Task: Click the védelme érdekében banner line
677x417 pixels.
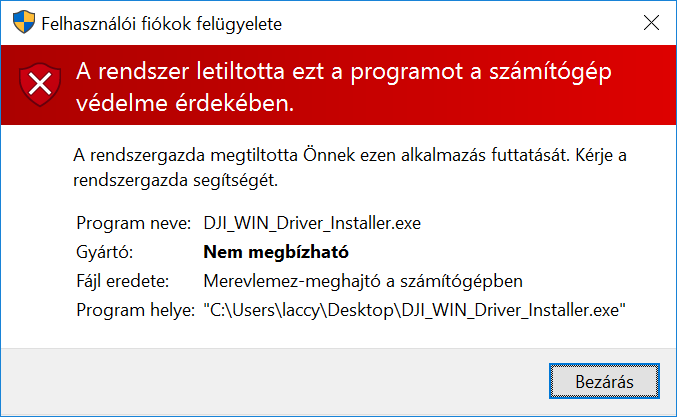Action: tap(185, 103)
